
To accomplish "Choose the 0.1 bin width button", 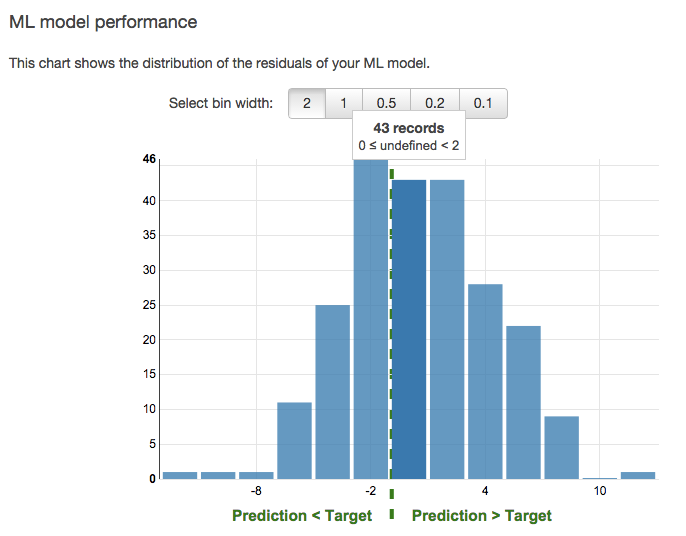I will (483, 103).
